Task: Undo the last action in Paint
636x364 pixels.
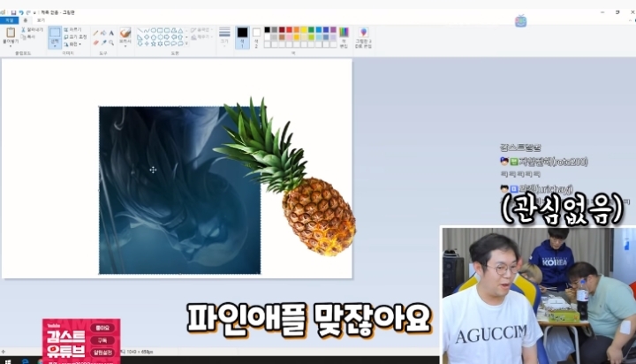Action: coord(21,12)
